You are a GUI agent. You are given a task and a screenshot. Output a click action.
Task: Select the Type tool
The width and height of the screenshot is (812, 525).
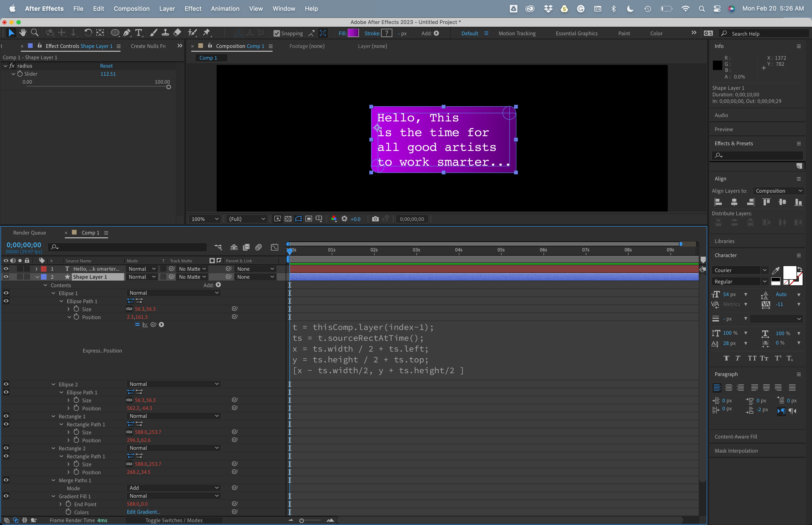(x=139, y=33)
